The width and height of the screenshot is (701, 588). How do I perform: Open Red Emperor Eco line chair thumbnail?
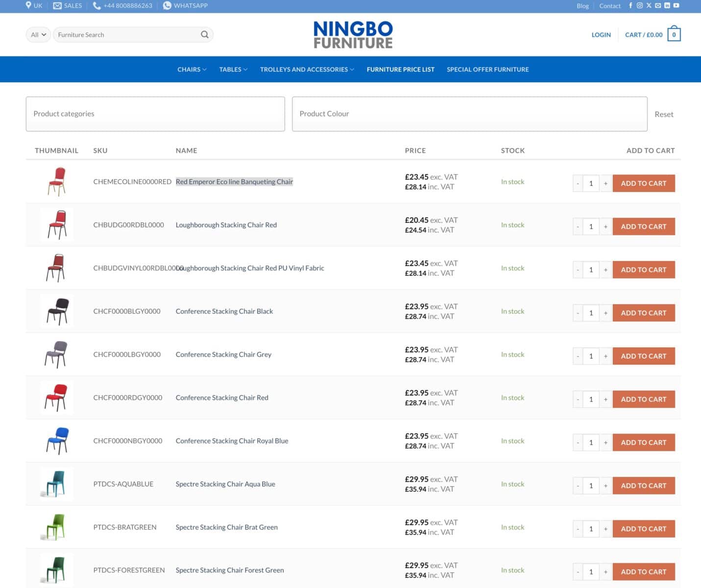click(x=57, y=181)
